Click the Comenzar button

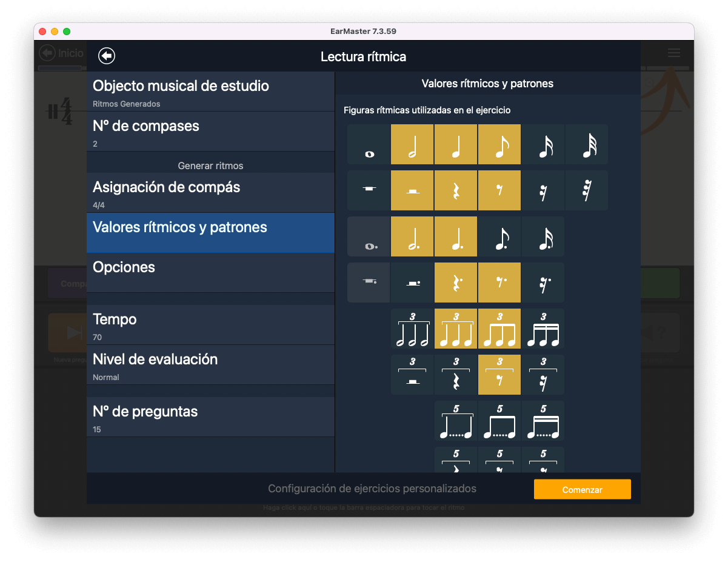click(x=582, y=489)
